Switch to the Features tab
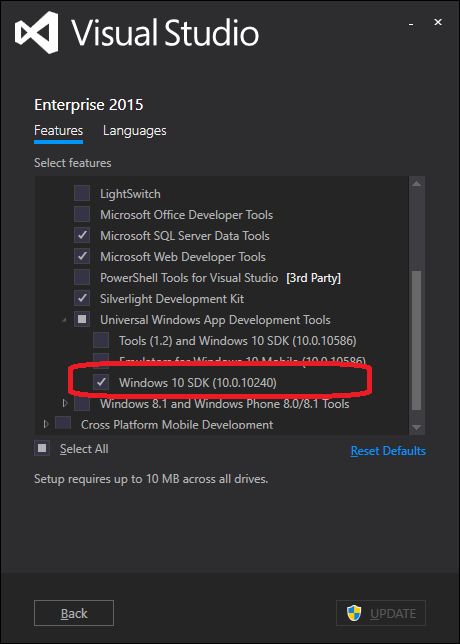 58,131
